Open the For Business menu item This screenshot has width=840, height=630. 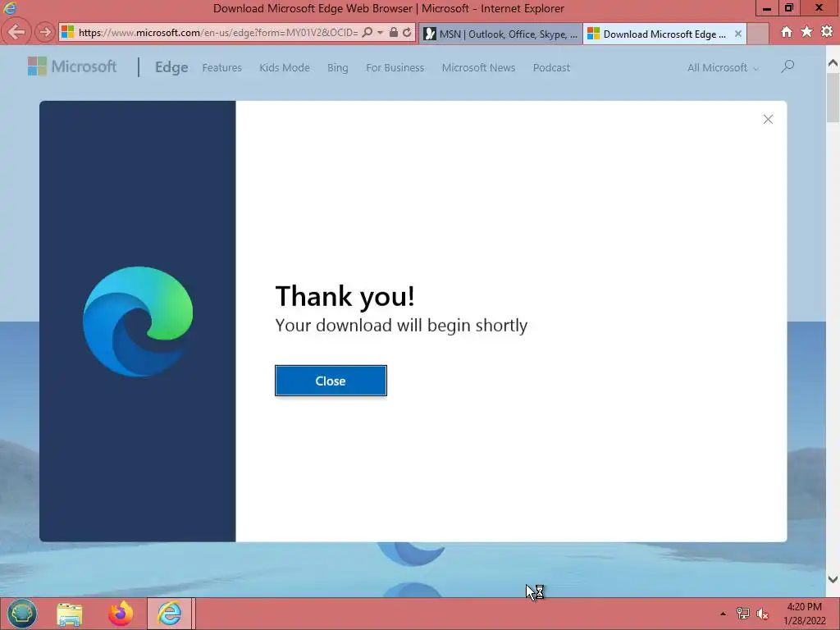coord(395,68)
